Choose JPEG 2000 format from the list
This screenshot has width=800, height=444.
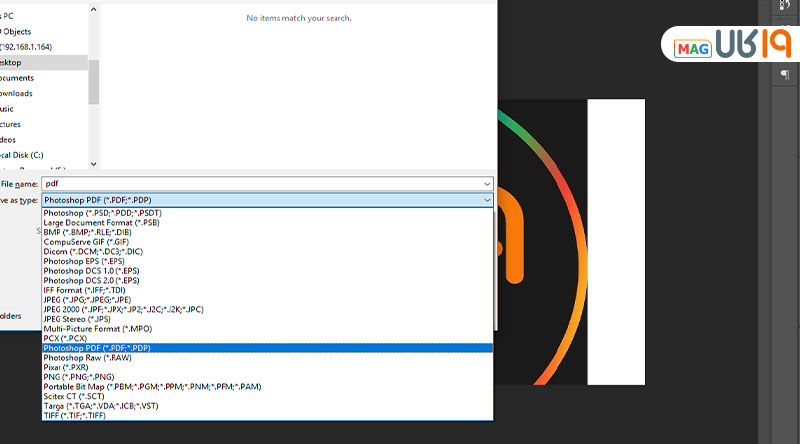pyautogui.click(x=118, y=309)
